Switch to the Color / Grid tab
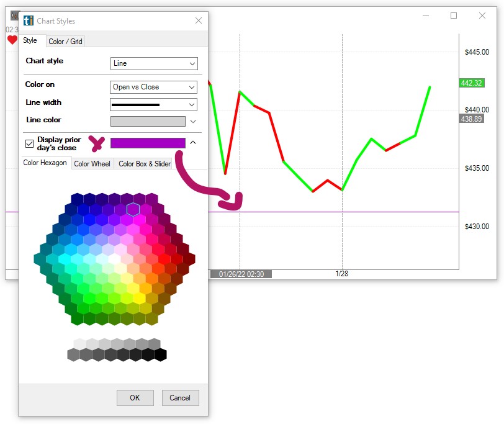Image resolution: width=504 pixels, height=424 pixels. [65, 42]
